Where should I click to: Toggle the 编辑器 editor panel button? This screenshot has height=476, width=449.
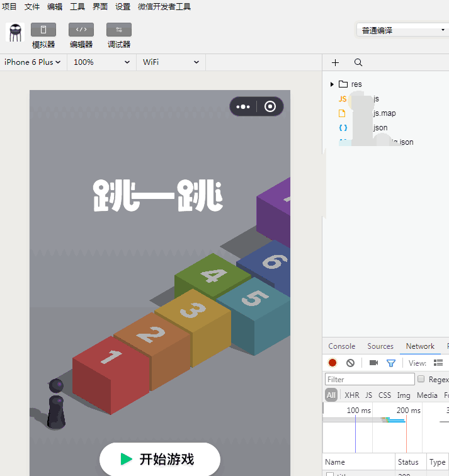81,30
